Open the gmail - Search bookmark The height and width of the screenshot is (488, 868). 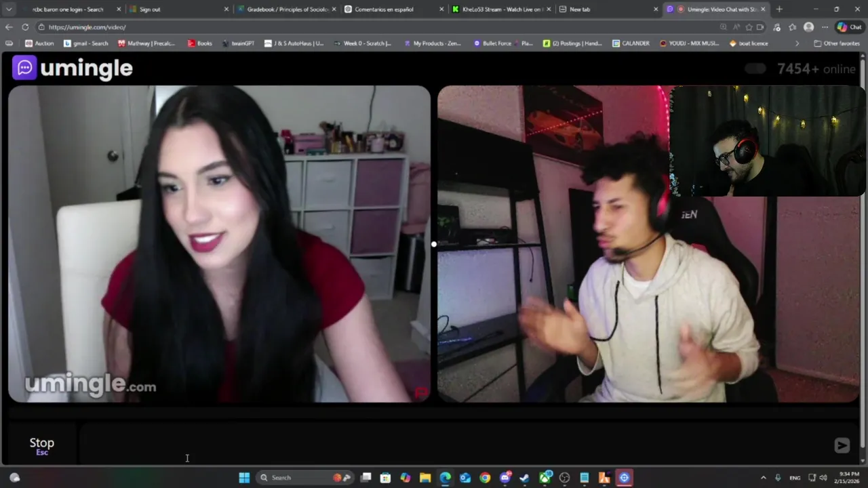[x=85, y=43]
